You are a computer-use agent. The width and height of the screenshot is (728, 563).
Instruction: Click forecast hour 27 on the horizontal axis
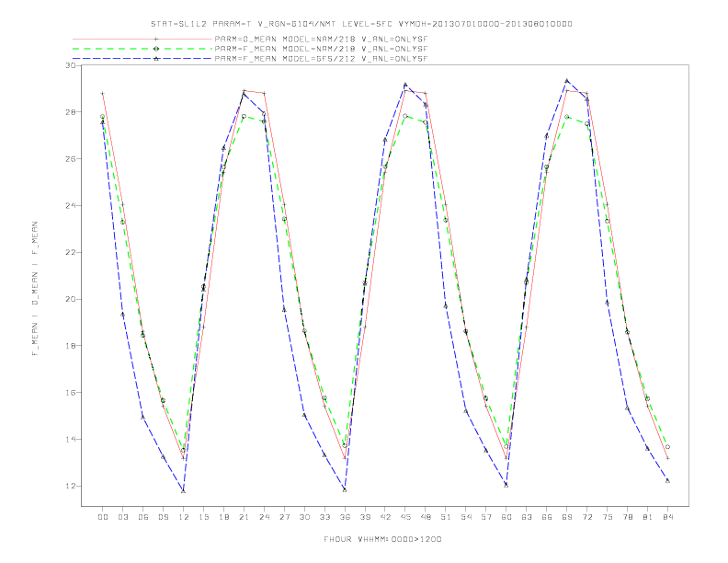coord(284,517)
